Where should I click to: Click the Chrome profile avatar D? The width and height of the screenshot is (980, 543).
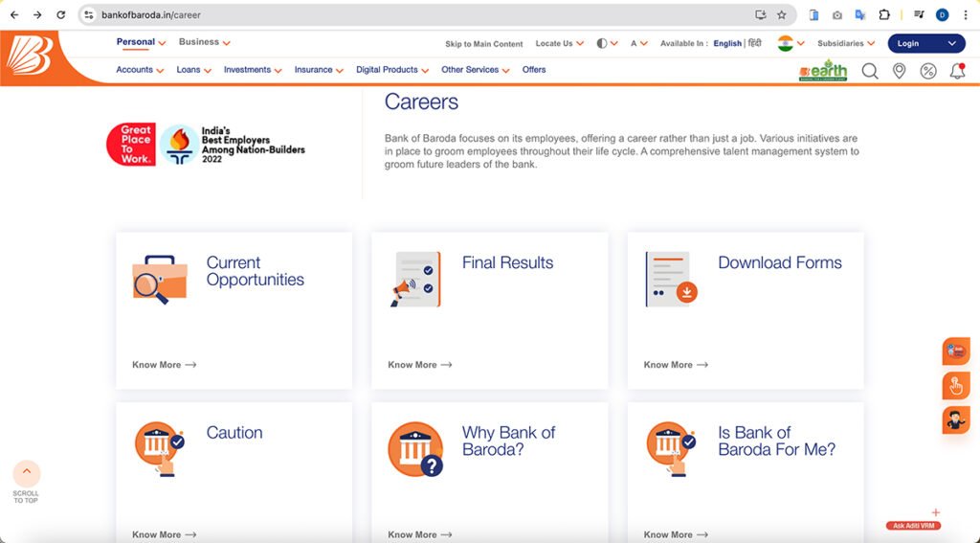tap(942, 15)
